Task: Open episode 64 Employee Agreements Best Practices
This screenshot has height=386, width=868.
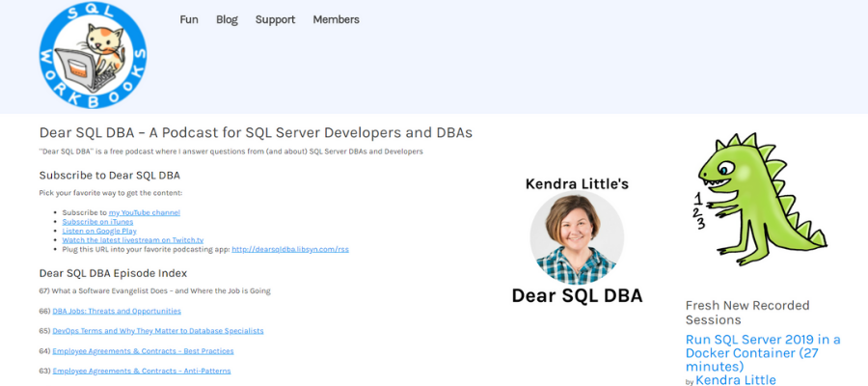Action: point(143,350)
